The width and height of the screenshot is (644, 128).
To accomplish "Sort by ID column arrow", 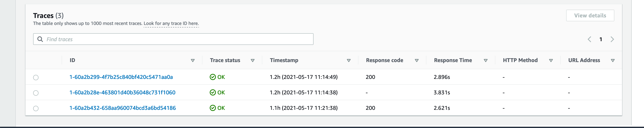I will [193, 61].
